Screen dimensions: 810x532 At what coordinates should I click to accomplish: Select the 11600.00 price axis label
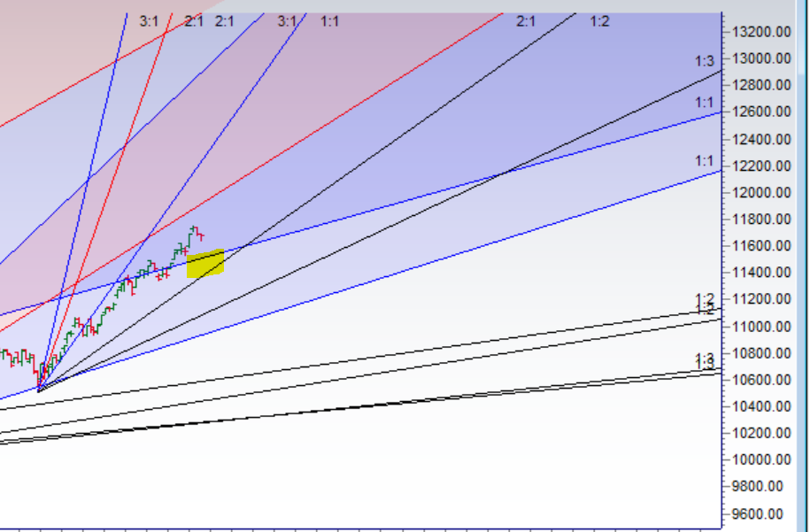click(x=760, y=246)
